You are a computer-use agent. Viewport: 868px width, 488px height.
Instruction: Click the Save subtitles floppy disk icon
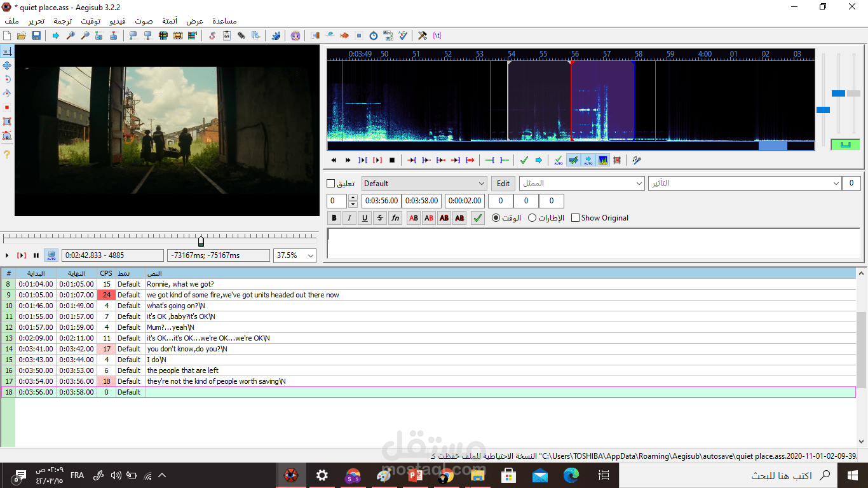click(x=36, y=36)
